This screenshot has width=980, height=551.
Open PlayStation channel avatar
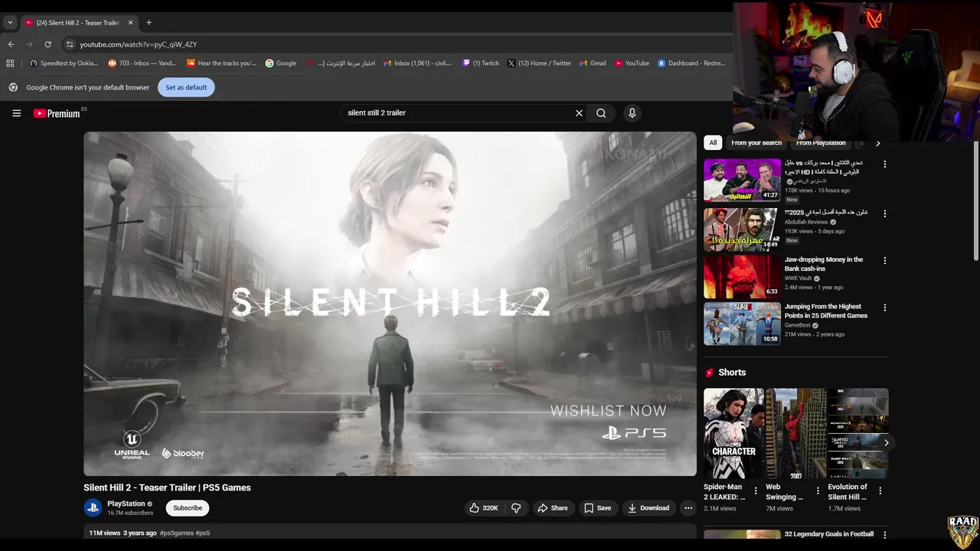(x=93, y=507)
